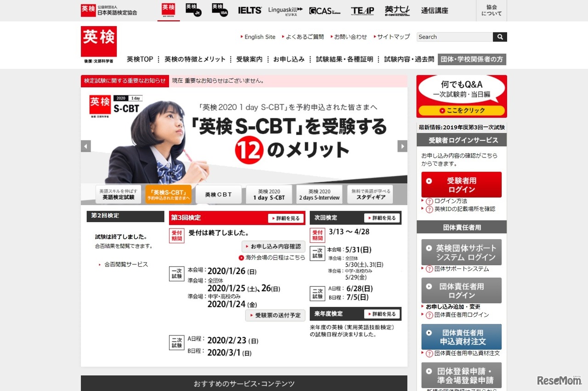Image resolution: width=588 pixels, height=391 pixels.
Task: Select お申し込み in main navigation
Action: click(x=289, y=59)
